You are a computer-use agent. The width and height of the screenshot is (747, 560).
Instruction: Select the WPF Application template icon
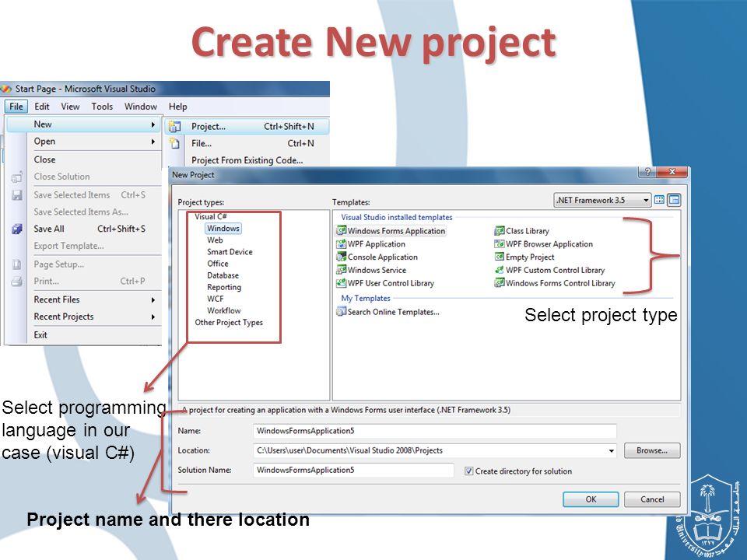click(x=341, y=243)
